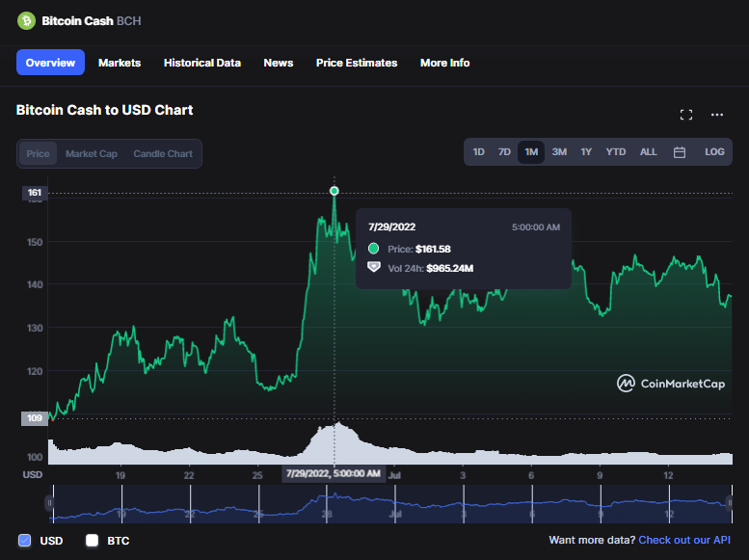Image resolution: width=749 pixels, height=560 pixels.
Task: Open the calendar date range picker
Action: (x=680, y=152)
